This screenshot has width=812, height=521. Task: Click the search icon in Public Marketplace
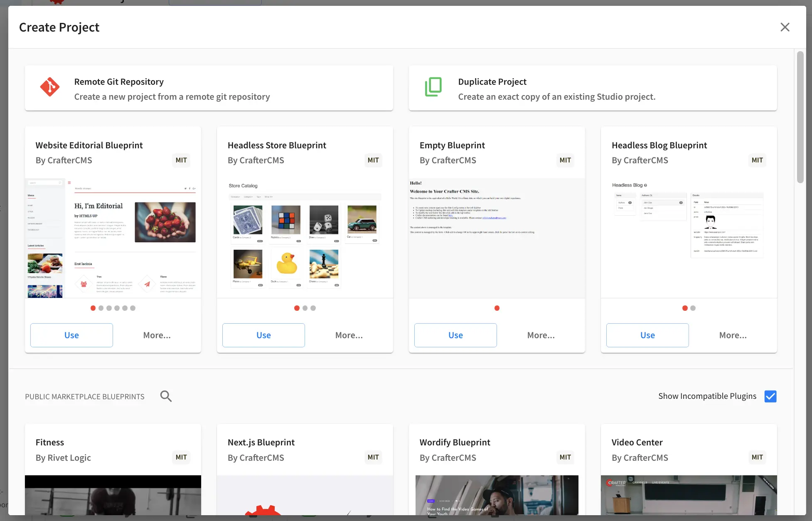coord(166,396)
